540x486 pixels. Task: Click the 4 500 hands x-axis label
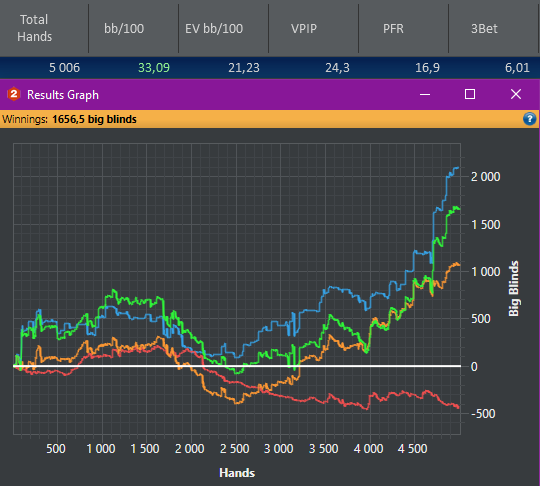(x=413, y=449)
